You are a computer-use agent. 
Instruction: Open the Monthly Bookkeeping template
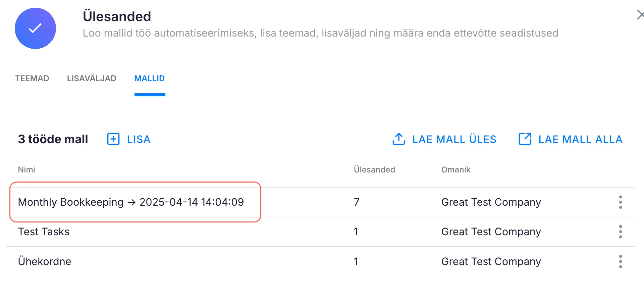131,202
